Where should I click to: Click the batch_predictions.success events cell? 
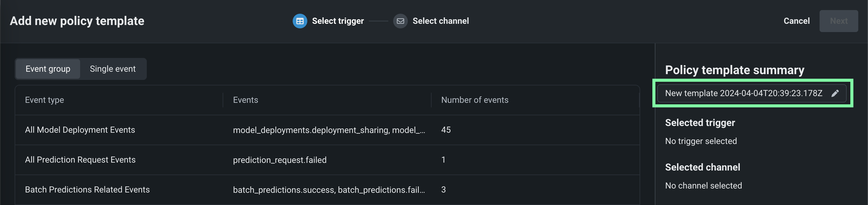pos(329,190)
